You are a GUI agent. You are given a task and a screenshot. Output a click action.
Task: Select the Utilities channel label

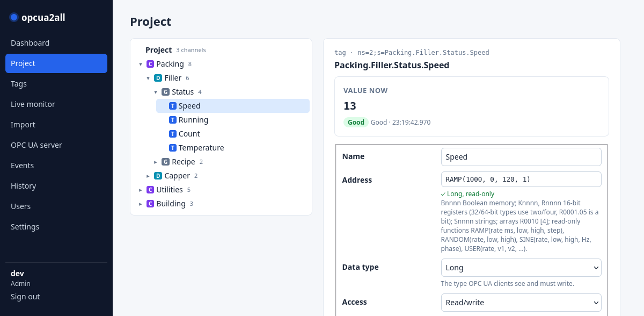point(170,190)
